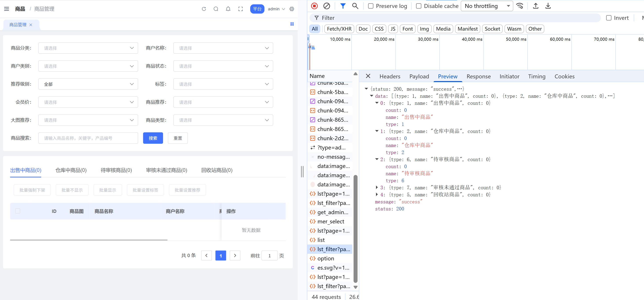Clear the network log

(x=327, y=6)
